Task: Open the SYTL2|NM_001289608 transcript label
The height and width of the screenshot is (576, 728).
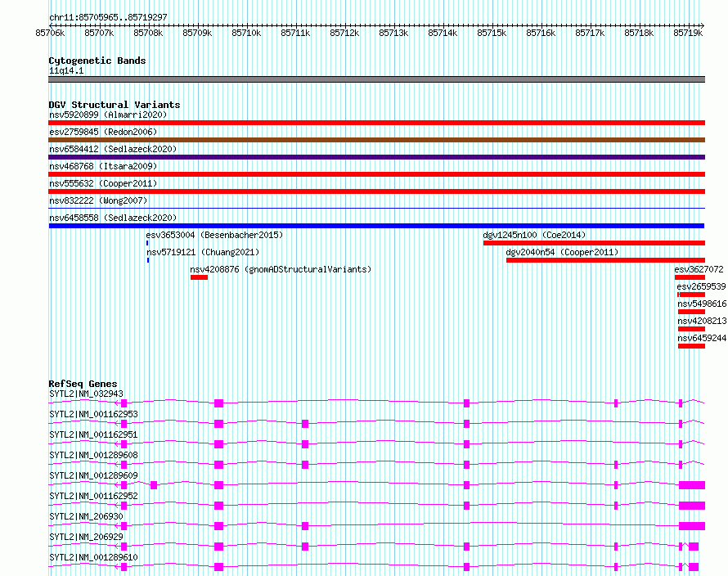Action: coord(94,455)
